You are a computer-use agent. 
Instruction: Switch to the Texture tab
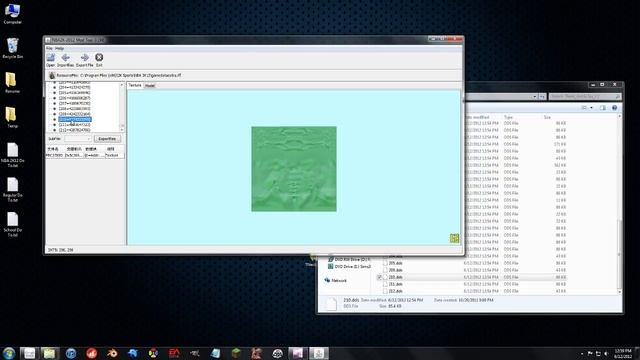pyautogui.click(x=135, y=85)
